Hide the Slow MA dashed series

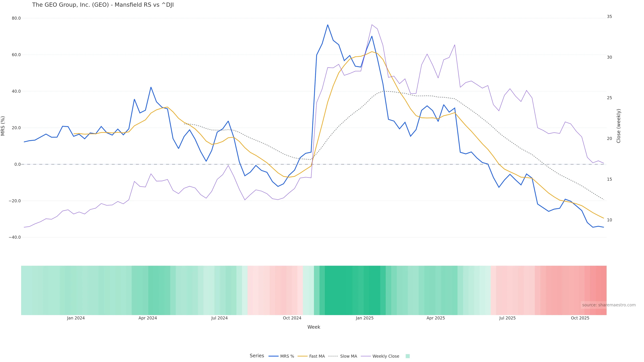click(x=348, y=356)
